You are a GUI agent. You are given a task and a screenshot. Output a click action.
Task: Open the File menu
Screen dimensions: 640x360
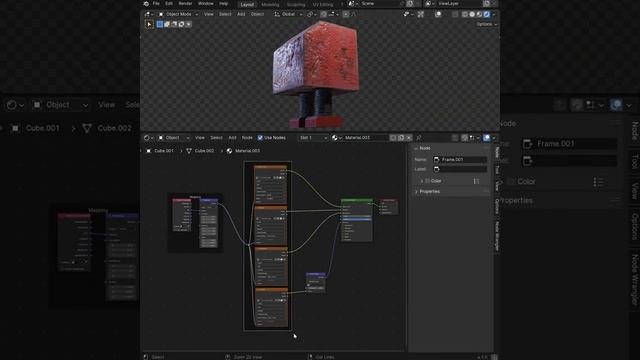156,4
